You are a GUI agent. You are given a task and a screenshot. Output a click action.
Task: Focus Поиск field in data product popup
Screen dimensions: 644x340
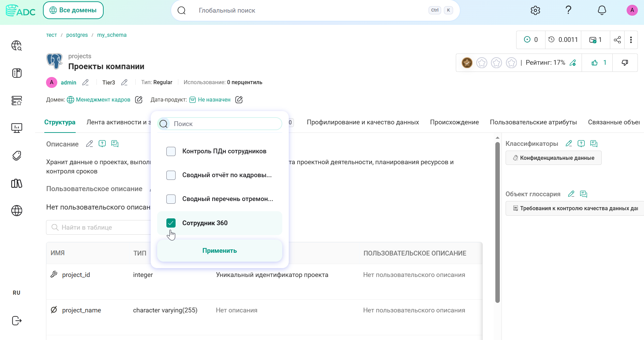click(x=220, y=124)
